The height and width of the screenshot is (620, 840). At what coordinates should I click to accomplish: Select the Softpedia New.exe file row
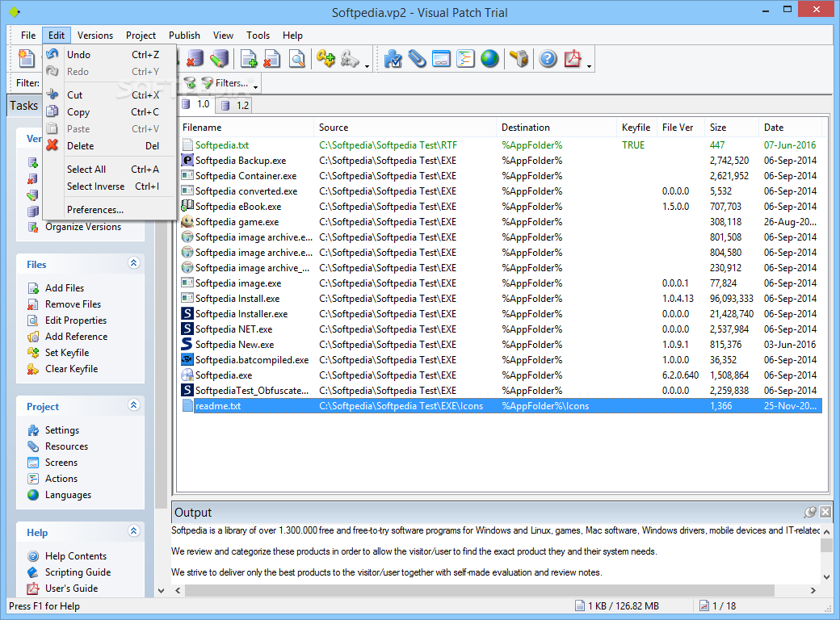[x=500, y=344]
